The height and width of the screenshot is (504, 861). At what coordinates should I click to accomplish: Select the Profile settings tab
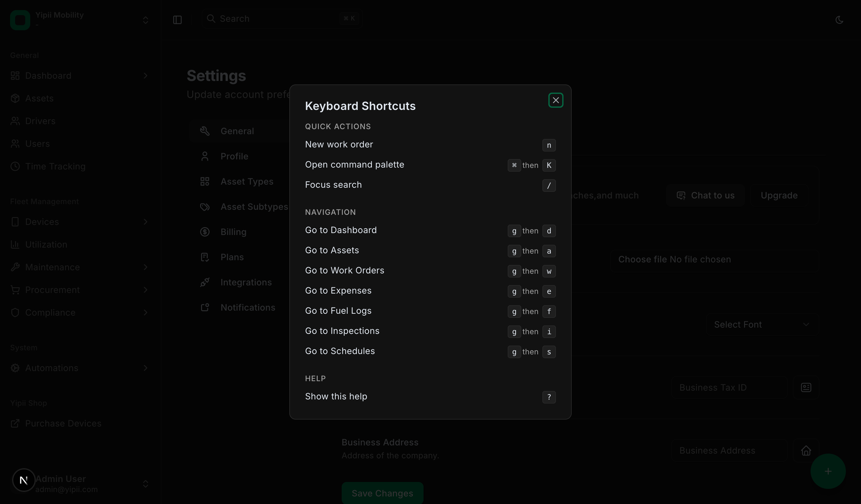point(239,156)
